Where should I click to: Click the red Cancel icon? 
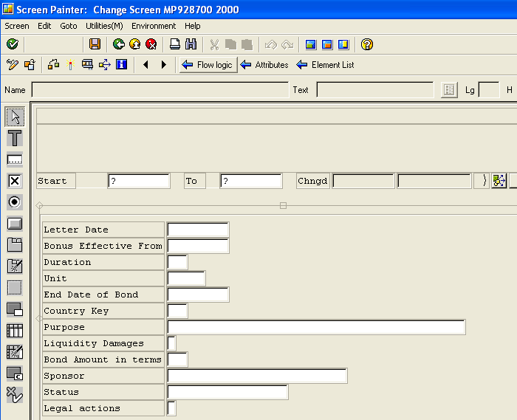(x=151, y=44)
